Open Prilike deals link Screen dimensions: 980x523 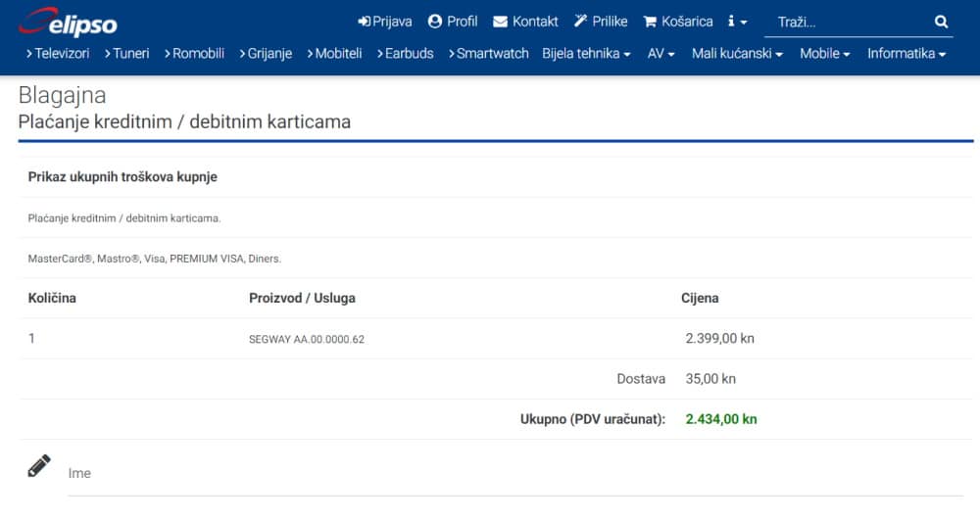point(600,22)
